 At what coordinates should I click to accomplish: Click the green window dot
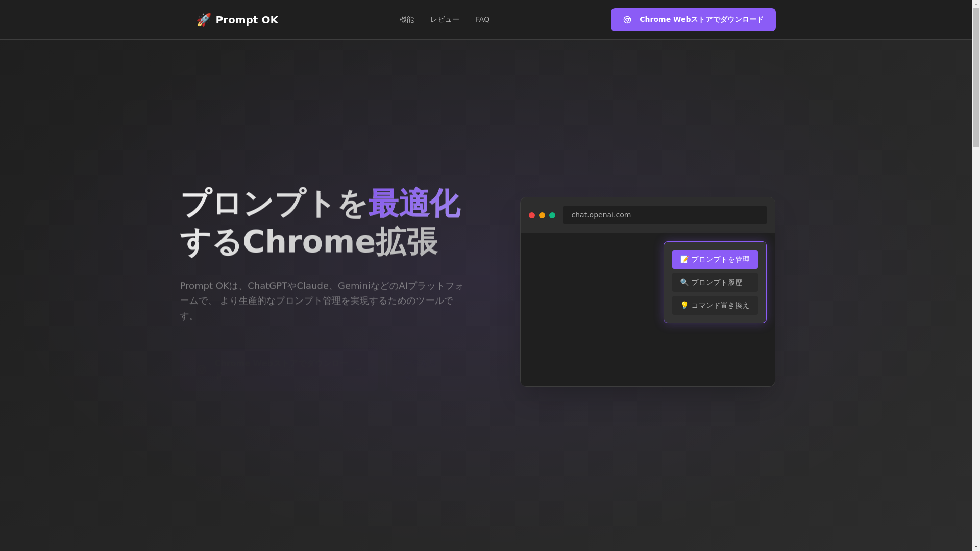(x=552, y=215)
